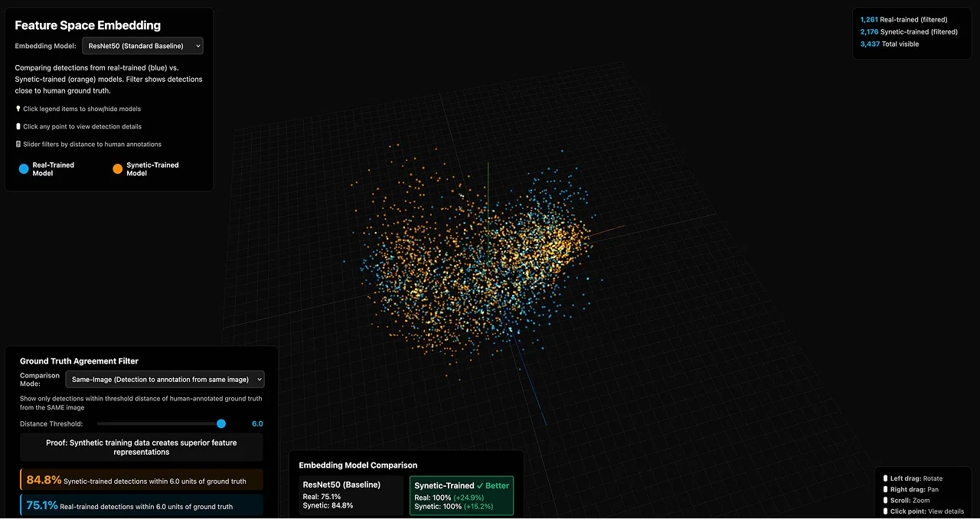Open the Embedding Model dropdown
Image resolution: width=980 pixels, height=519 pixels.
tap(142, 47)
